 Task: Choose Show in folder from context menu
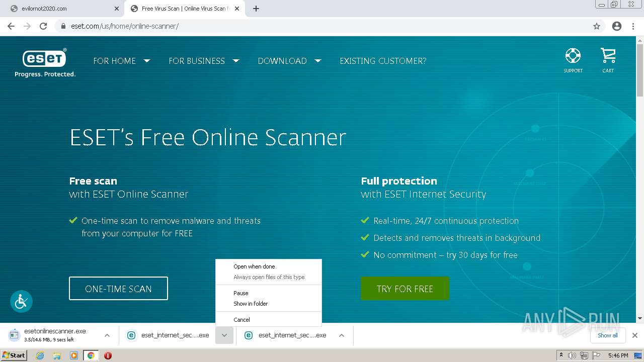[x=251, y=304]
